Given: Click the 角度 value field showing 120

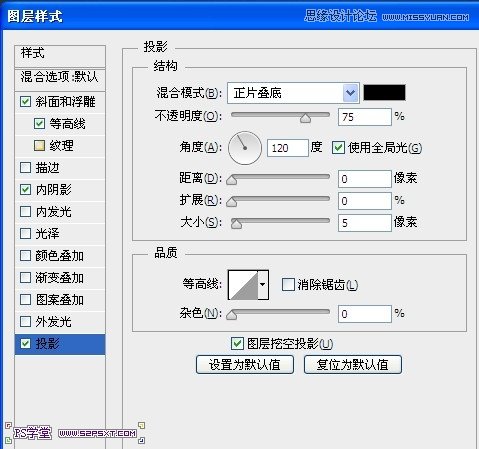Looking at the screenshot, I should pyautogui.click(x=288, y=148).
